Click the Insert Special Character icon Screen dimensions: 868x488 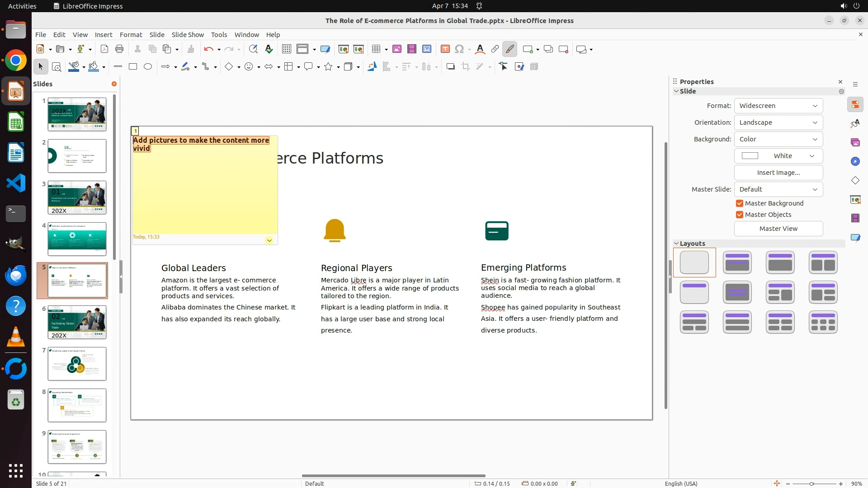[x=459, y=49]
